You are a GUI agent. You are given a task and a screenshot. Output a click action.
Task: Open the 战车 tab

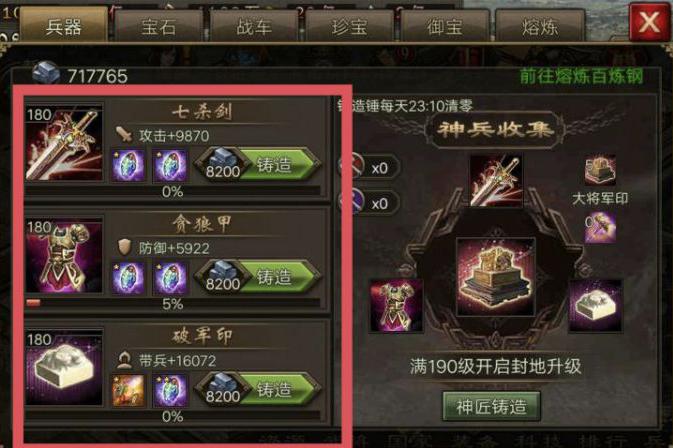point(254,27)
